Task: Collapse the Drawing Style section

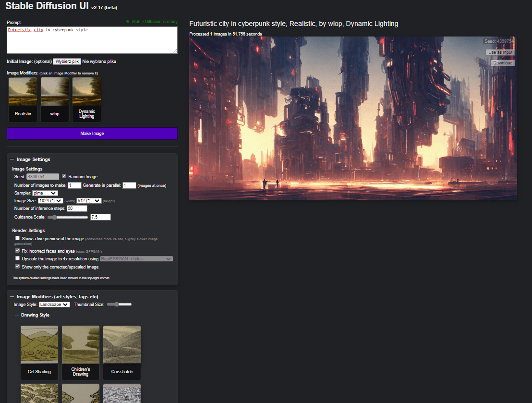Action: coord(16,315)
